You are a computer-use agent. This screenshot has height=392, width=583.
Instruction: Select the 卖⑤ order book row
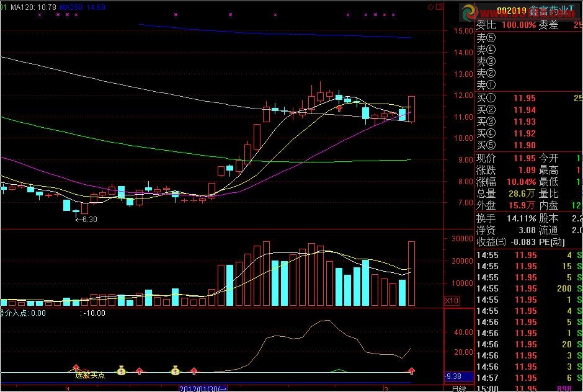click(x=529, y=38)
